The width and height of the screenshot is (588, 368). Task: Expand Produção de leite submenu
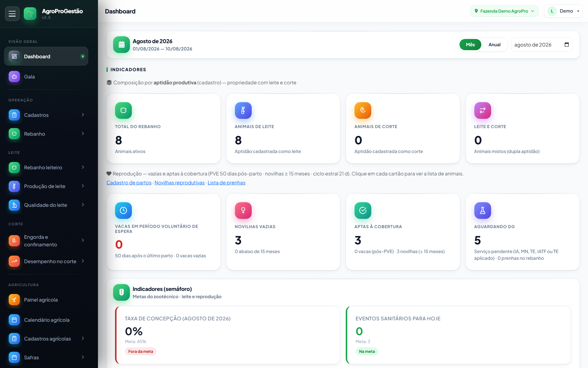click(x=46, y=186)
